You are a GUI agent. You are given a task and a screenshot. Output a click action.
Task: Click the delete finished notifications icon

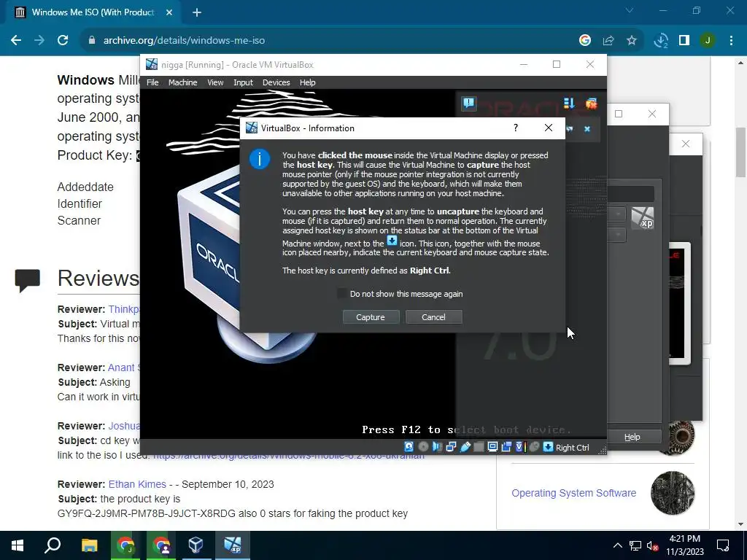(x=591, y=103)
